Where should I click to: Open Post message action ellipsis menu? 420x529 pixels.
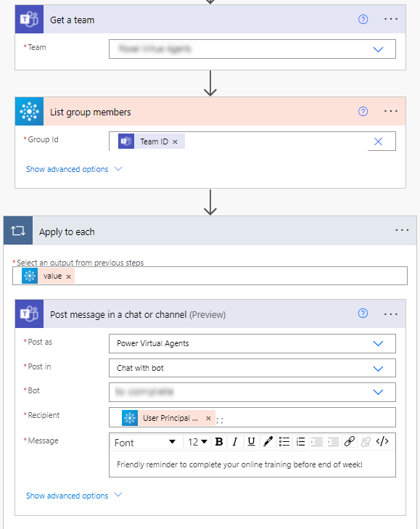pos(391,314)
